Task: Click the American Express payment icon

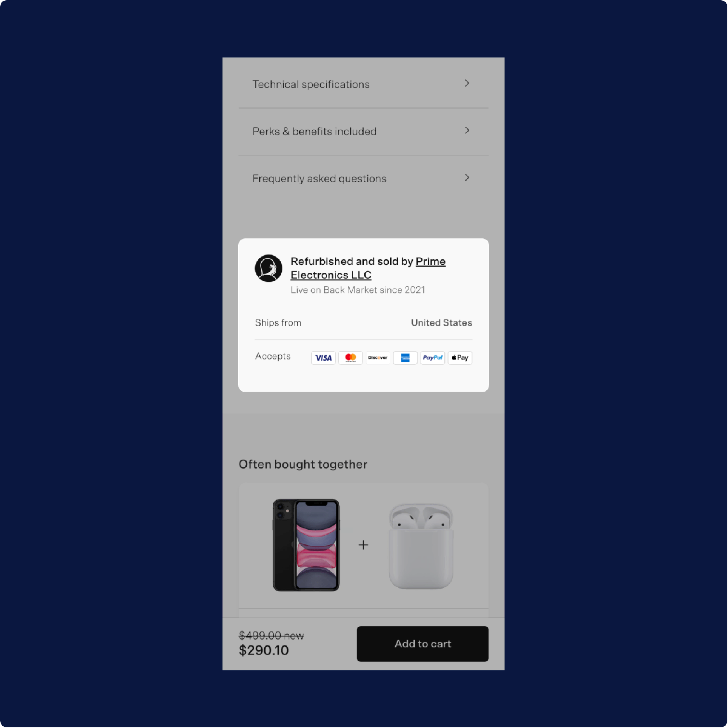Action: (x=405, y=357)
